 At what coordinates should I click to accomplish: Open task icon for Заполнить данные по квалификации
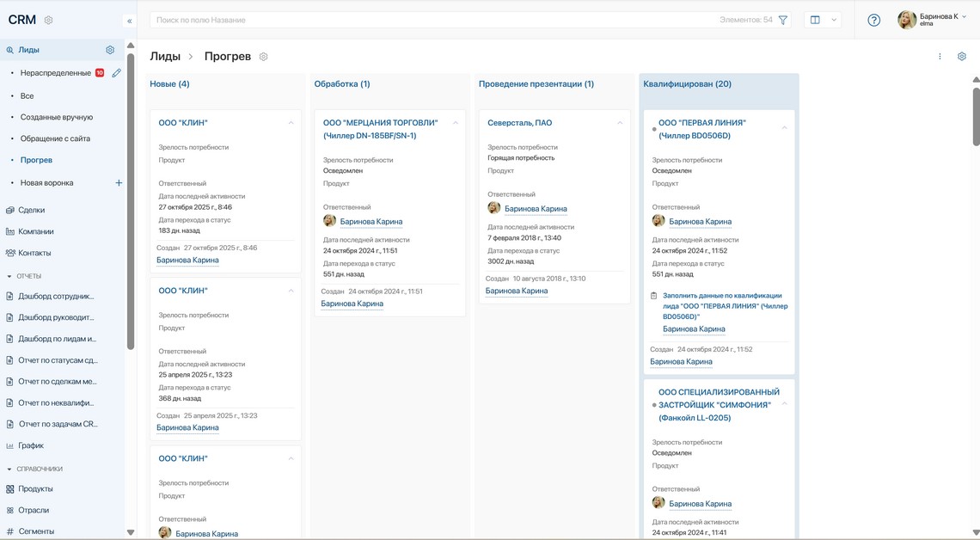click(x=653, y=296)
